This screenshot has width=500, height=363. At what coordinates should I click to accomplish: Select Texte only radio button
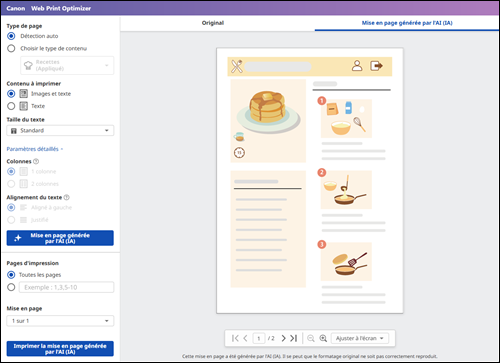(11, 106)
